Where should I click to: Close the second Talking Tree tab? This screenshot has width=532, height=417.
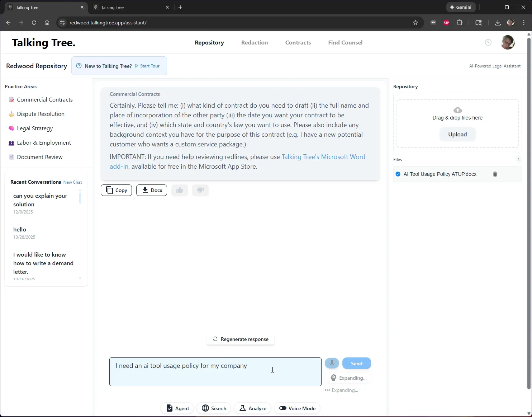[x=167, y=7]
